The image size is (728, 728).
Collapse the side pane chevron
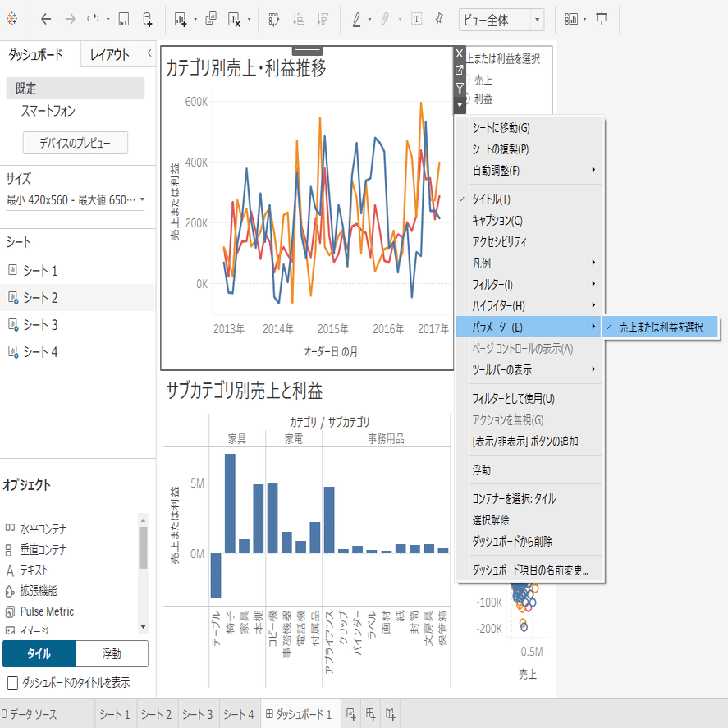coord(149,53)
